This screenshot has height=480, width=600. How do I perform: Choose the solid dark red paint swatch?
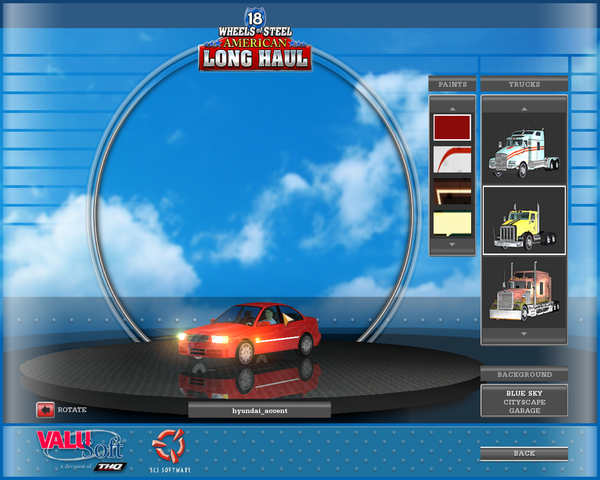tap(452, 127)
